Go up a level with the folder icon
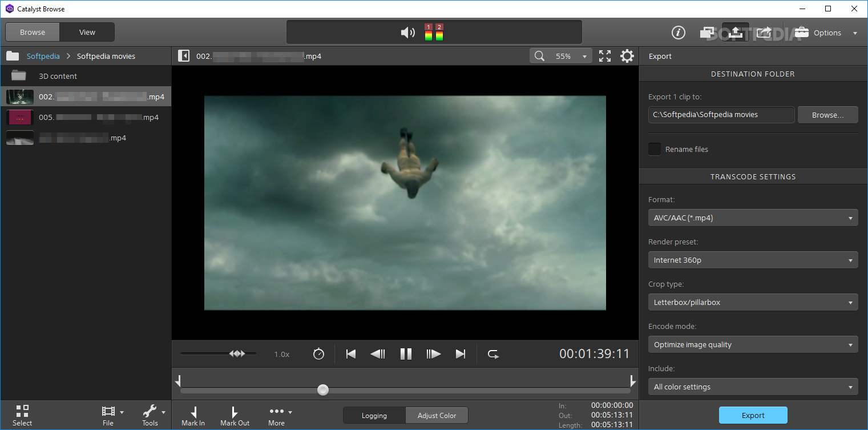This screenshot has width=868, height=430. click(13, 56)
